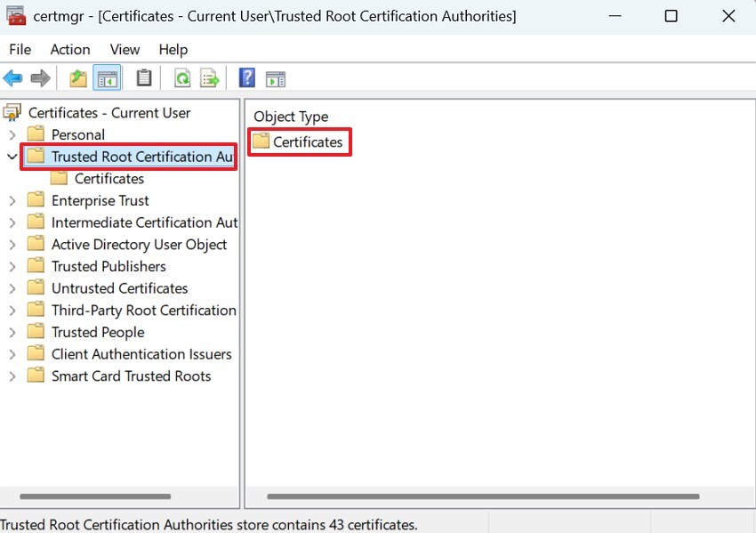Image resolution: width=756 pixels, height=533 pixels.
Task: Export the list using the Export List icon
Action: 210,77
